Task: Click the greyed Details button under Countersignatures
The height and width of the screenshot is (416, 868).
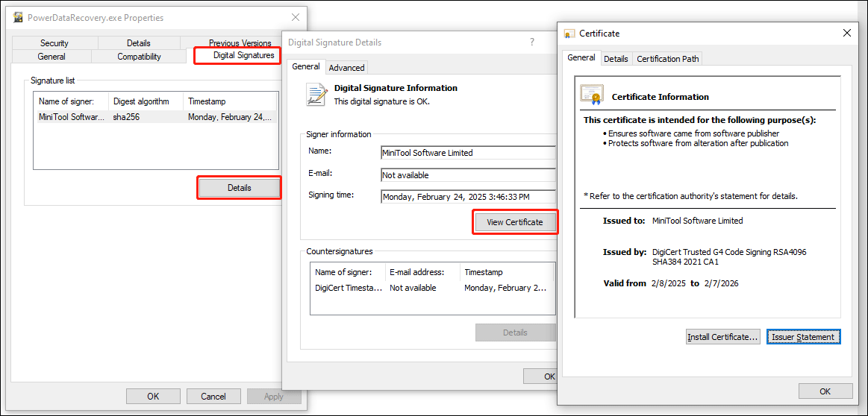Action: click(515, 333)
